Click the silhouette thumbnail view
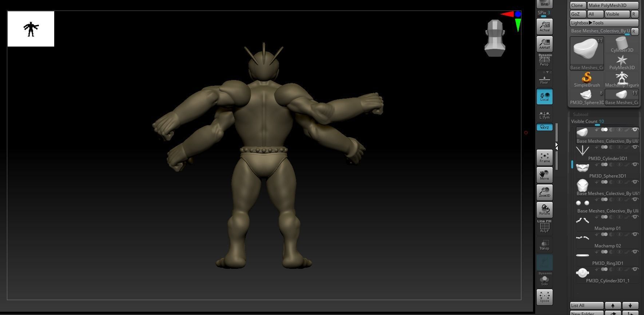 click(31, 29)
